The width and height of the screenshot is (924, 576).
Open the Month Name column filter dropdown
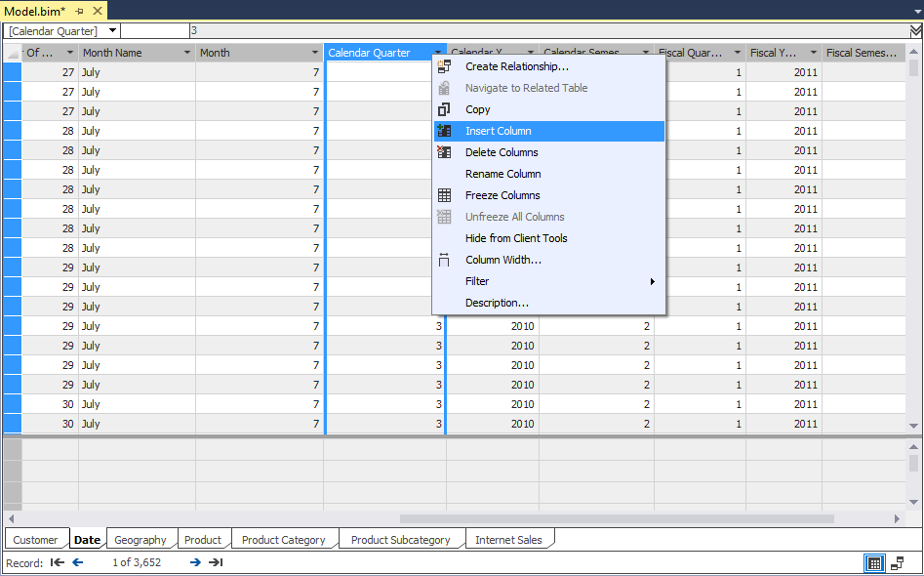186,53
